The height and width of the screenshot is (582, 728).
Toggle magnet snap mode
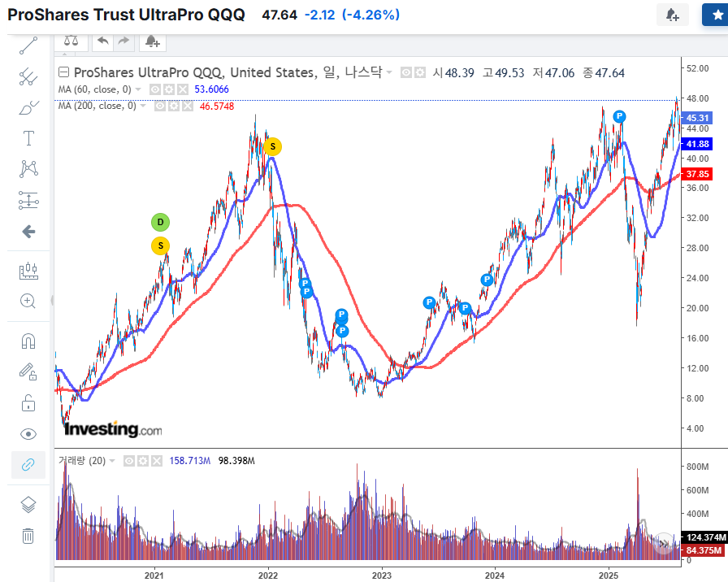coord(28,341)
